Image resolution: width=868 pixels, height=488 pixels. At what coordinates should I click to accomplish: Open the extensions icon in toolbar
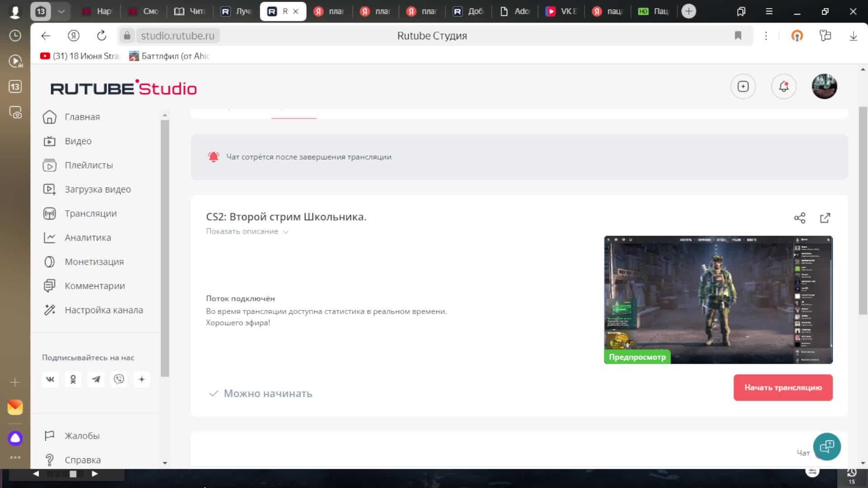click(x=825, y=36)
